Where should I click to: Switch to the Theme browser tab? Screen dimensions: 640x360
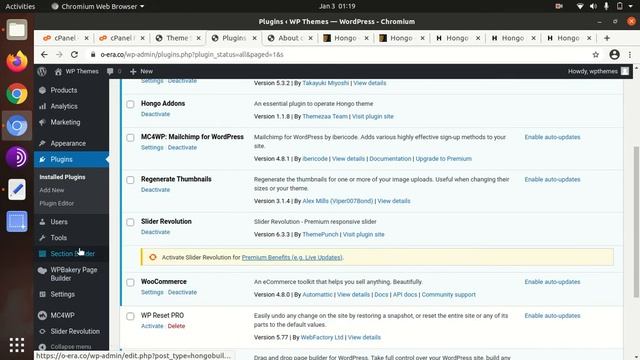(x=177, y=38)
